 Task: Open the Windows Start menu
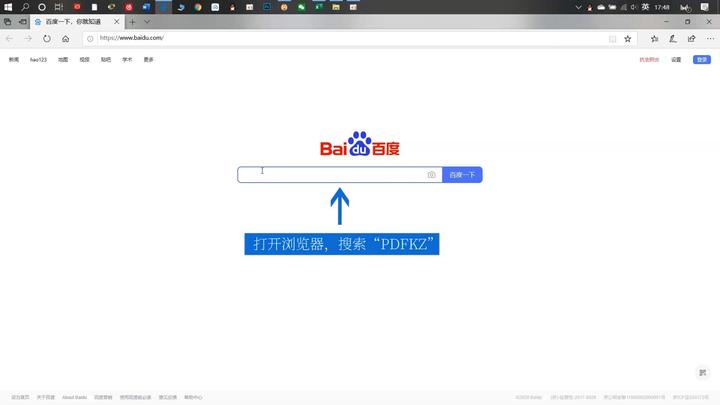click(8, 7)
